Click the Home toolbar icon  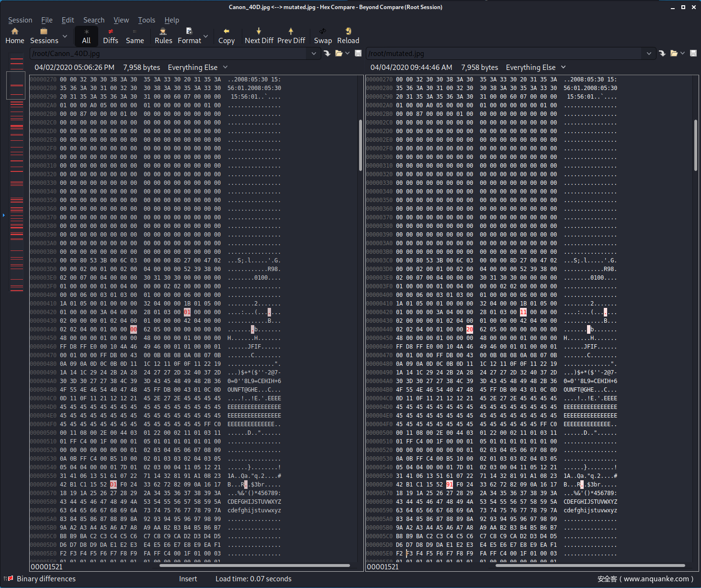click(x=15, y=32)
